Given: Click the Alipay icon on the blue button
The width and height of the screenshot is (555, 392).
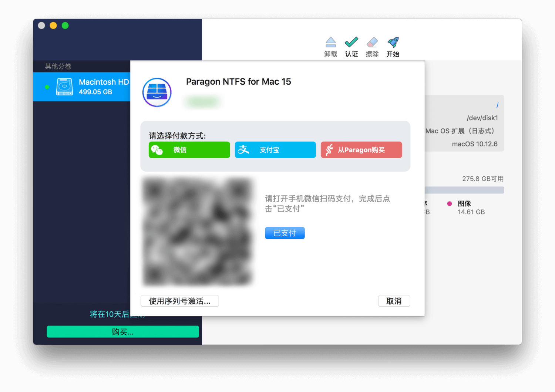Looking at the screenshot, I should point(244,150).
